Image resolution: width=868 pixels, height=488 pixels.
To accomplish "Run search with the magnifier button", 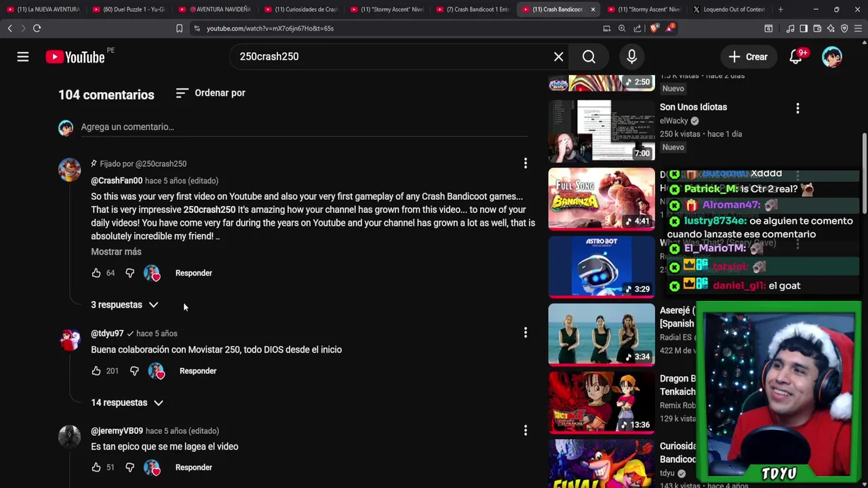I will click(589, 57).
